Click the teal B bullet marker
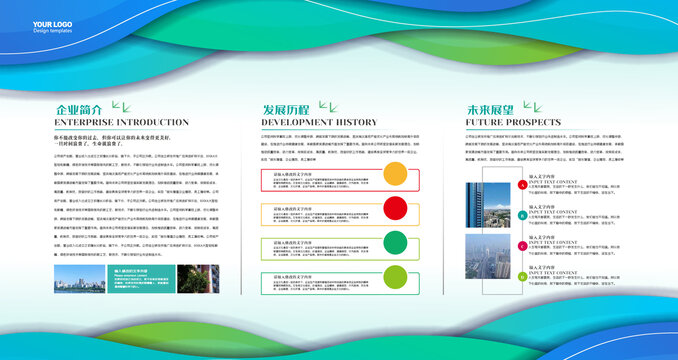This screenshot has width=678, height=360. pyautogui.click(x=522, y=215)
